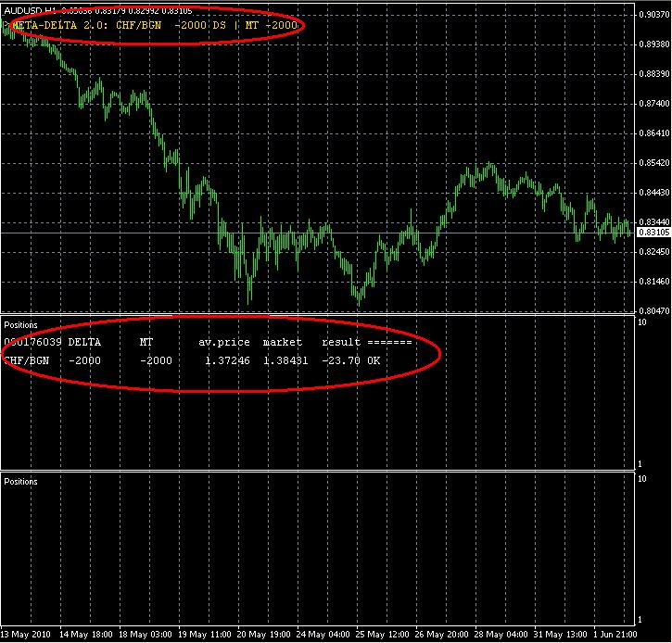Click the Positions label above the DELTA table
Viewport: 672px width, 643px height.
click(x=20, y=325)
